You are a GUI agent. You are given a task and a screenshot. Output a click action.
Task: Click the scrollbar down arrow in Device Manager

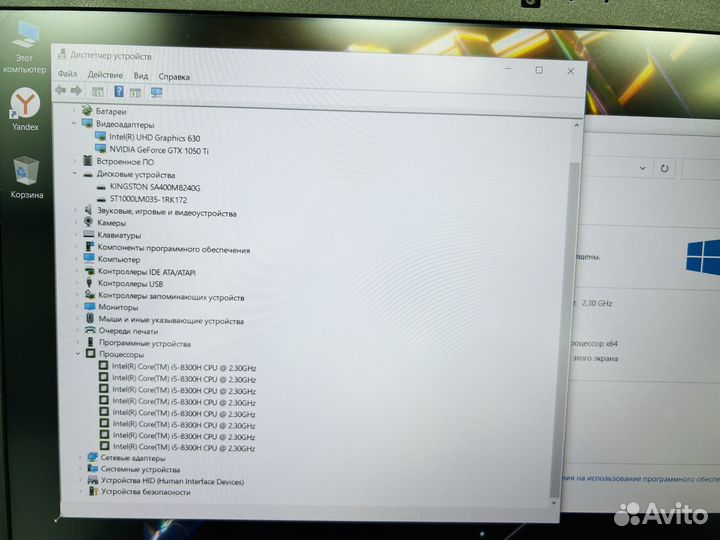[x=553, y=503]
